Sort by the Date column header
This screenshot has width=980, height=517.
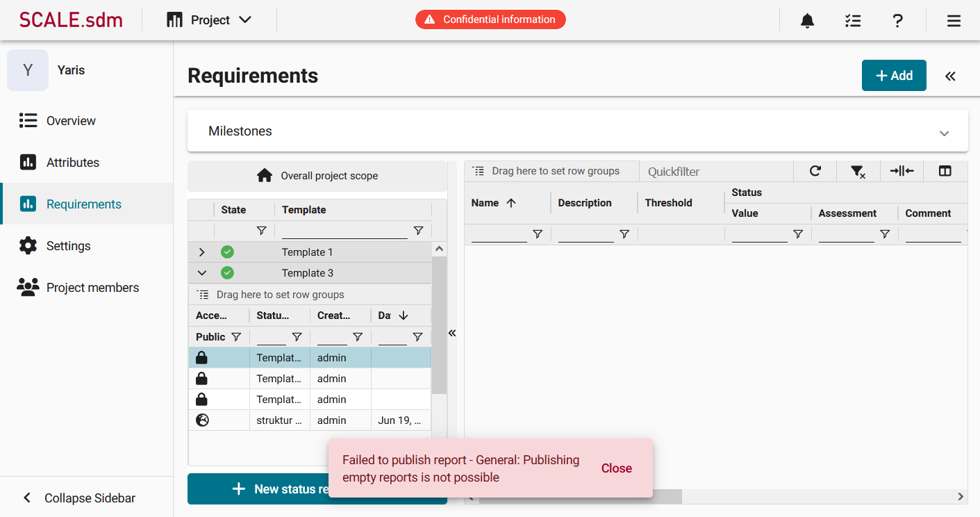coord(393,315)
